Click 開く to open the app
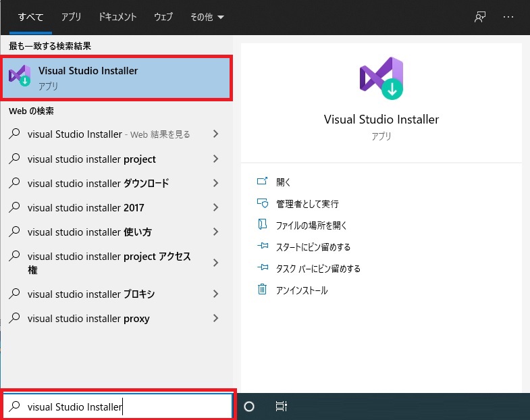Screen dimensions: 530x420 pyautogui.click(x=284, y=182)
